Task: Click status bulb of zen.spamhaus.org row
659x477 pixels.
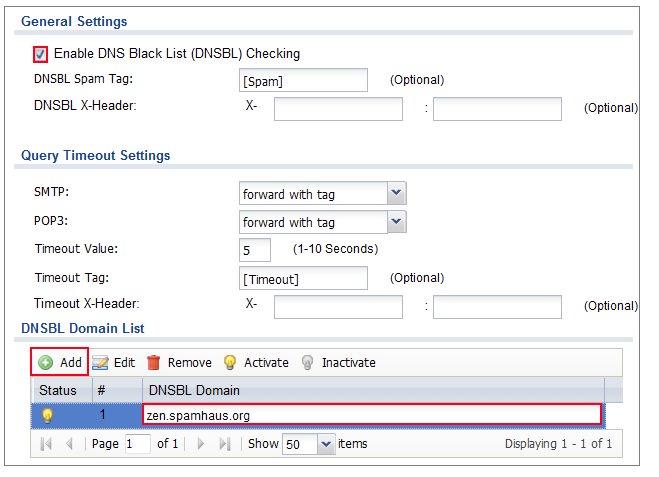Action: [x=47, y=414]
